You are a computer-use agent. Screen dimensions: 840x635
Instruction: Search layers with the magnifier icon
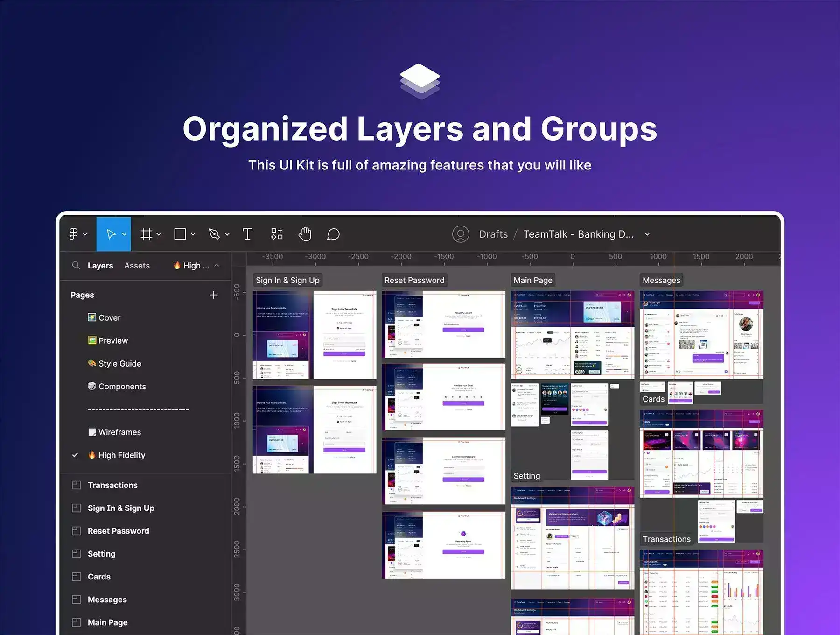76,265
